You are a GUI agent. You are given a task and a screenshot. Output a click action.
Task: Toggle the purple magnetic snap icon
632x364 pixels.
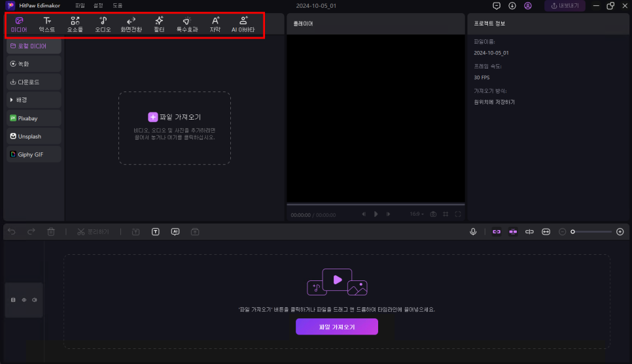pos(513,232)
